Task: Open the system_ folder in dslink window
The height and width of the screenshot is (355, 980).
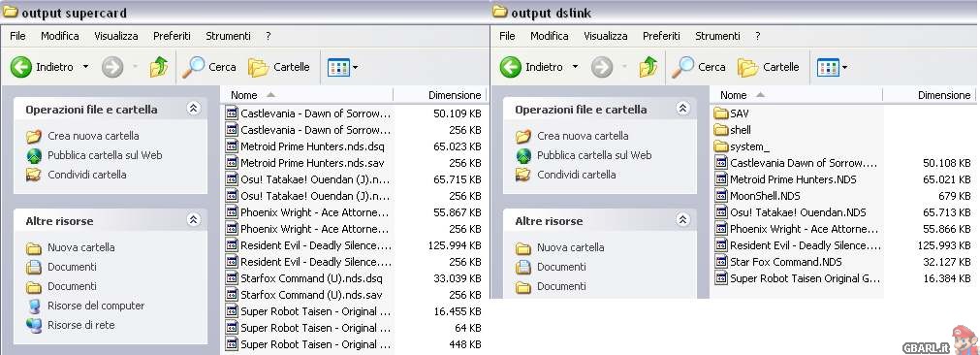Action: (x=742, y=146)
